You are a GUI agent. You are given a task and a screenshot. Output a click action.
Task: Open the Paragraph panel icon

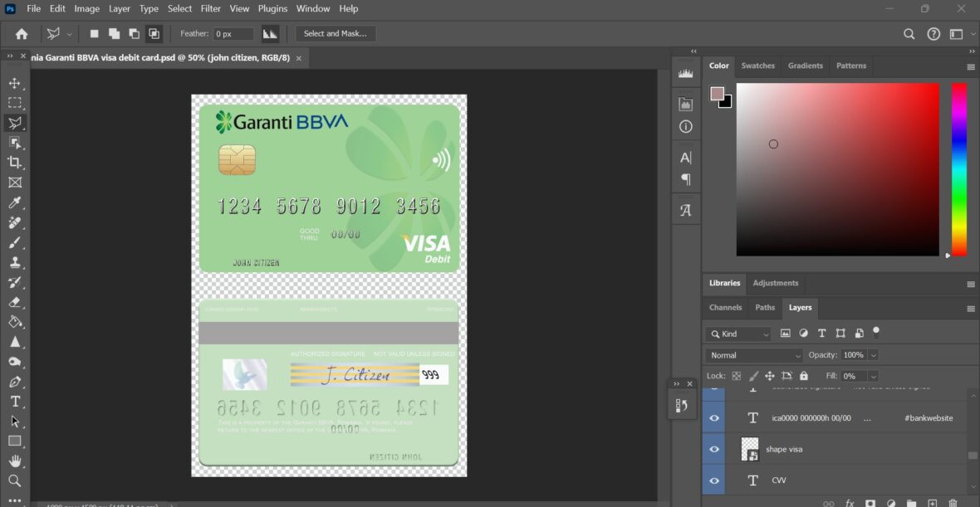click(686, 180)
